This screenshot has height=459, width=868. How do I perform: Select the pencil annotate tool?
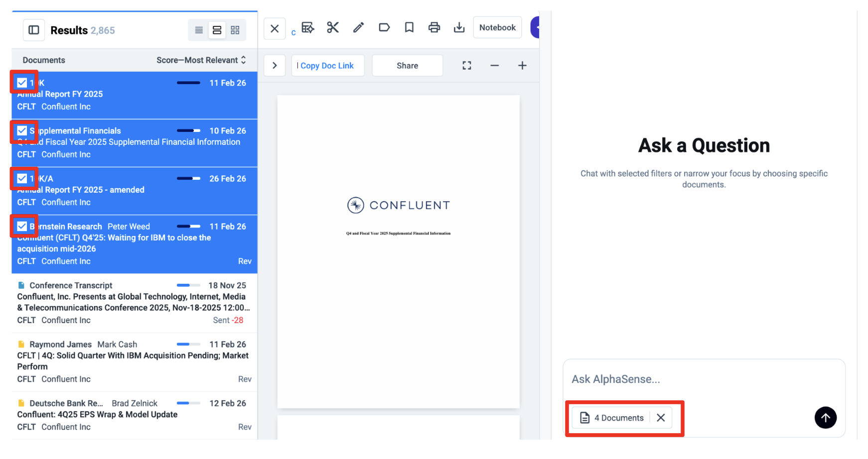pyautogui.click(x=358, y=27)
